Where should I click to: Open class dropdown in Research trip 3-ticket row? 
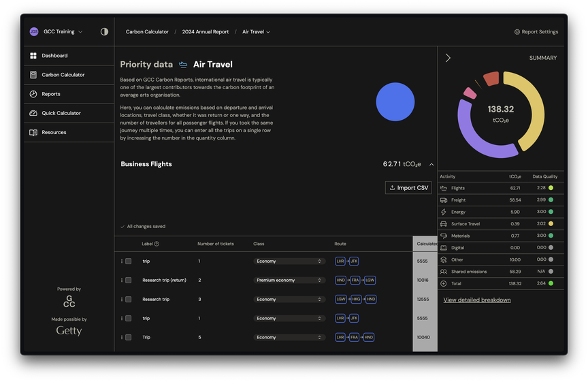pyautogui.click(x=288, y=300)
